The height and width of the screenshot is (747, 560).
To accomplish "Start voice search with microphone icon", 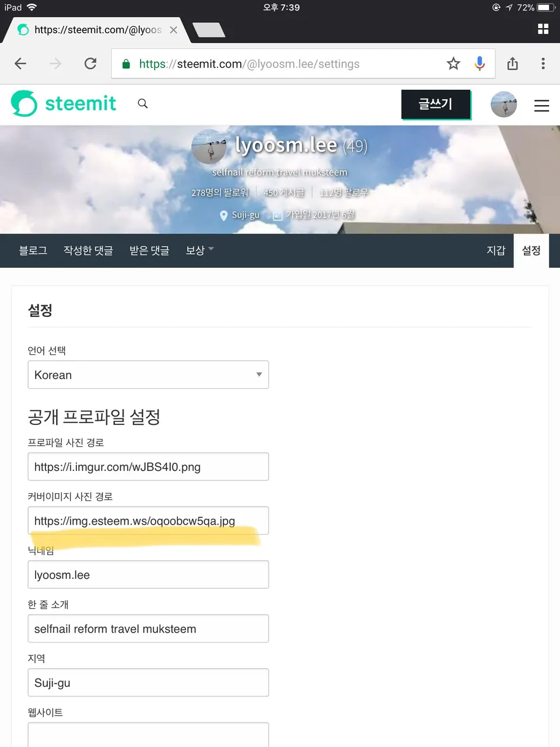I will (x=480, y=64).
